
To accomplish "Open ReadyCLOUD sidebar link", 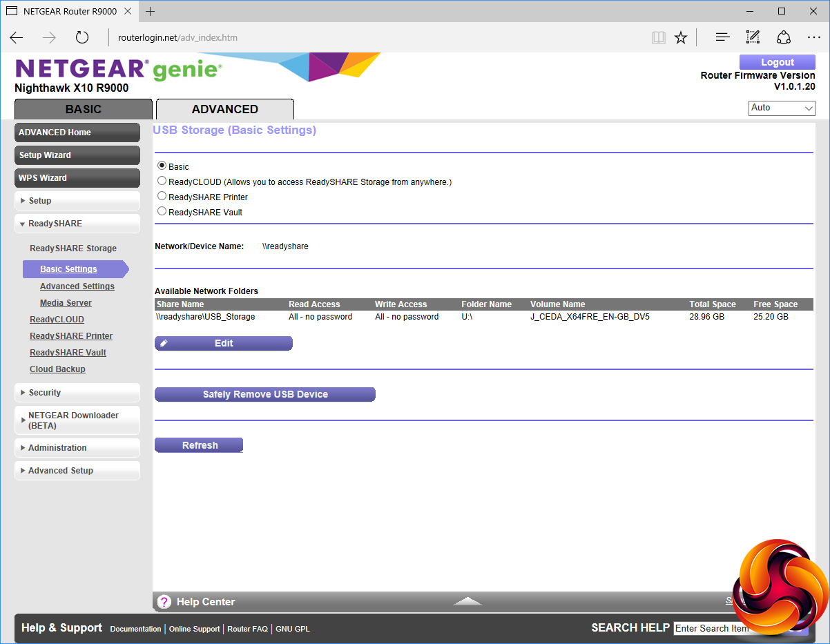I will coord(57,320).
